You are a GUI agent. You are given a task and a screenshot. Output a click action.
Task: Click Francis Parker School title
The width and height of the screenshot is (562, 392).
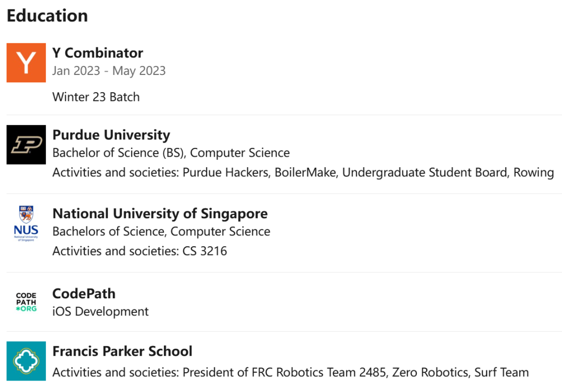pos(122,351)
